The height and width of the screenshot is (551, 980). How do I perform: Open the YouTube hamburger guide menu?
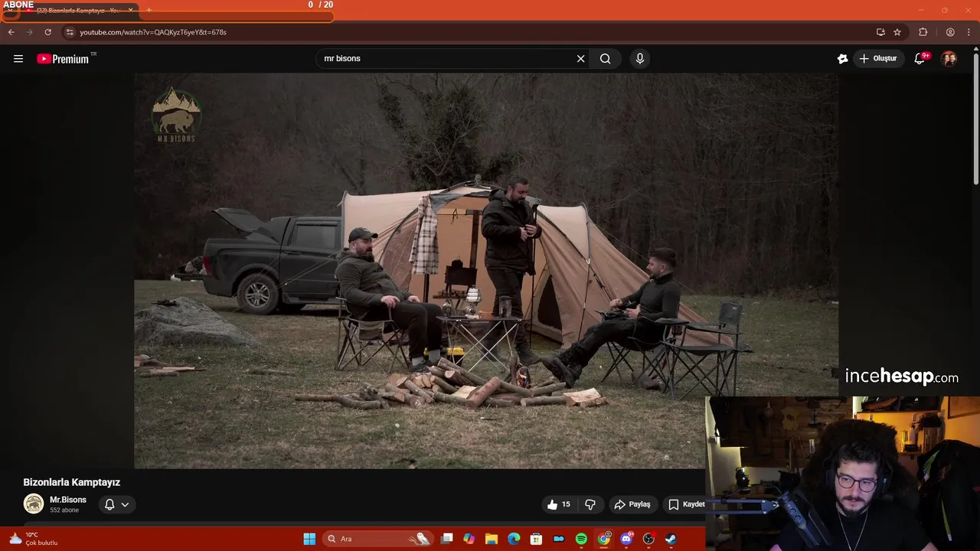coord(18,59)
